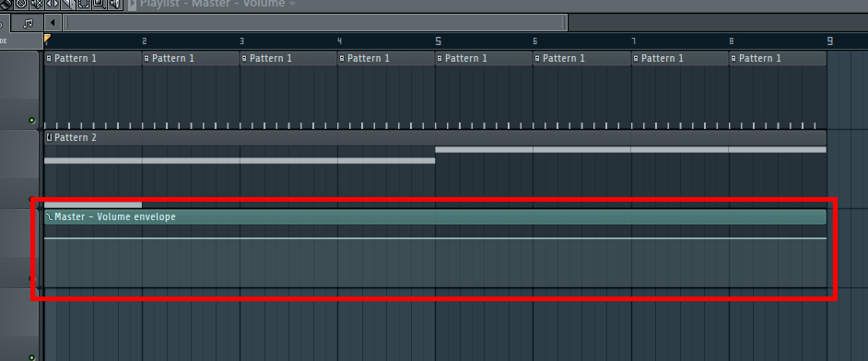Select the Mute tool with speaker-x icon
Viewport: 868px width, 361px height.
(37, 4)
